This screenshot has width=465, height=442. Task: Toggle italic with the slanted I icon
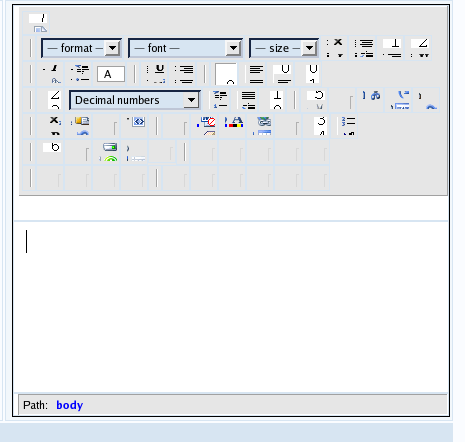coord(54,69)
